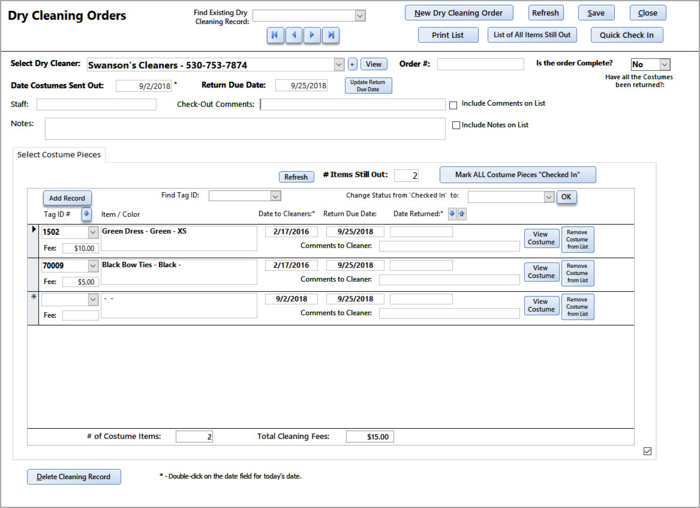Click the Fee field showing $5.00
Screen dimensions: 700x508
coord(80,282)
